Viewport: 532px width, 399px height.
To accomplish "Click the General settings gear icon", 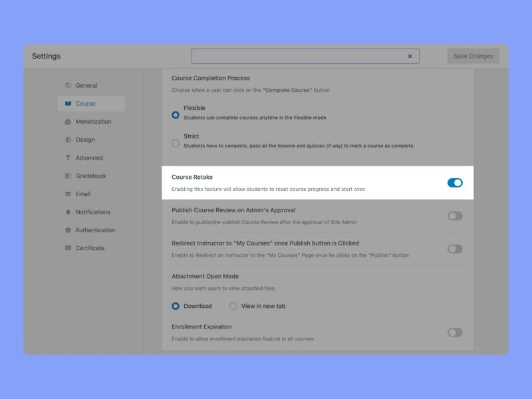I will [66, 85].
